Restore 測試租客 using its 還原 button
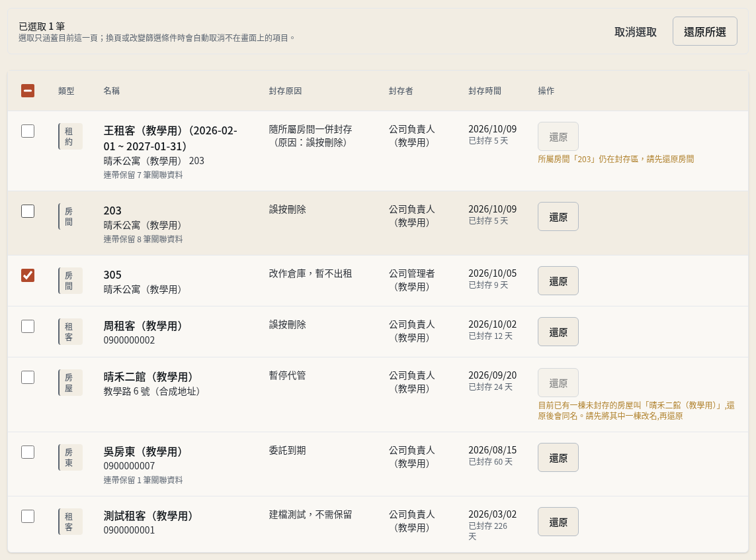Viewport: 756px width, 560px height. 558,522
